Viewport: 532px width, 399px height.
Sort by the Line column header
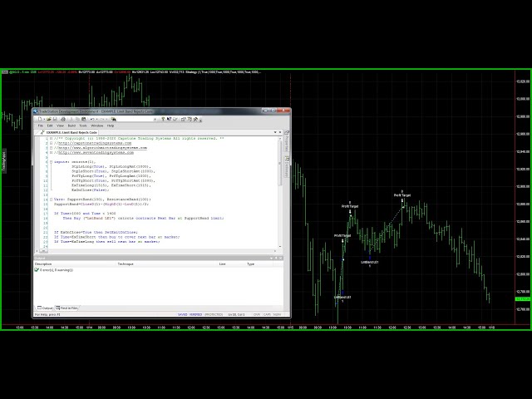click(x=222, y=264)
